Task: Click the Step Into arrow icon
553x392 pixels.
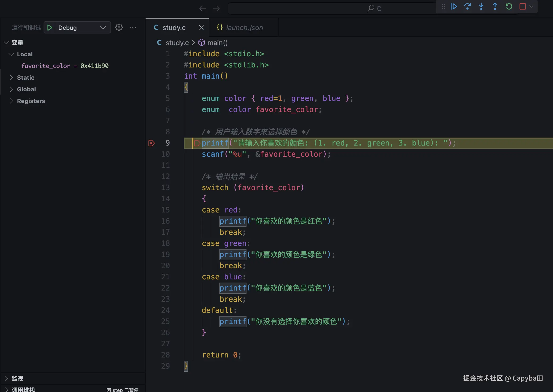Action: pyautogui.click(x=481, y=6)
